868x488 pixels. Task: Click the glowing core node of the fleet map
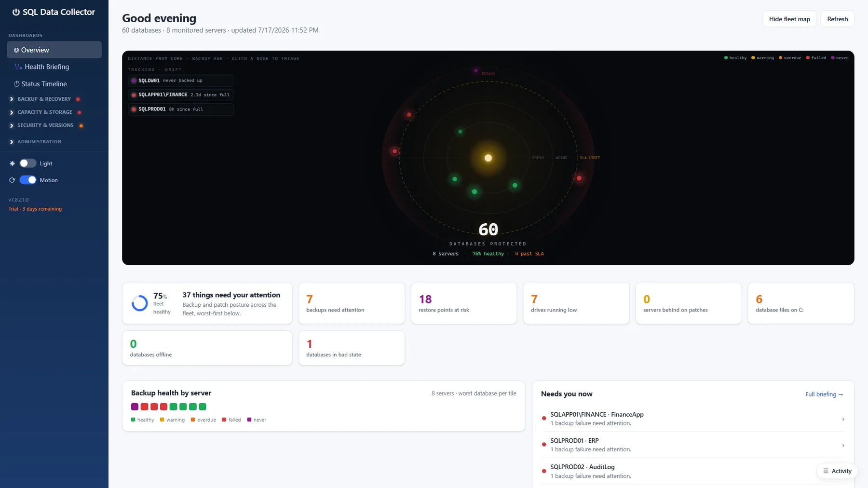[488, 158]
